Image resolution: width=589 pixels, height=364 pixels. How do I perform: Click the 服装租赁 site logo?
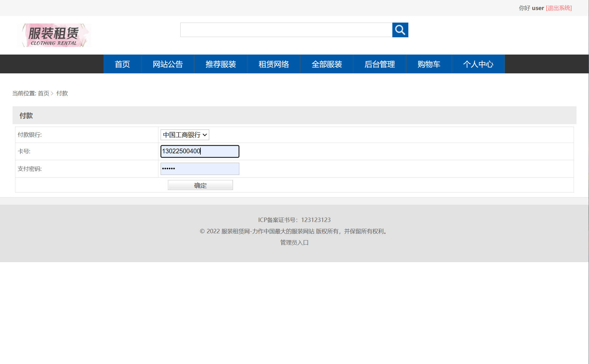54,35
